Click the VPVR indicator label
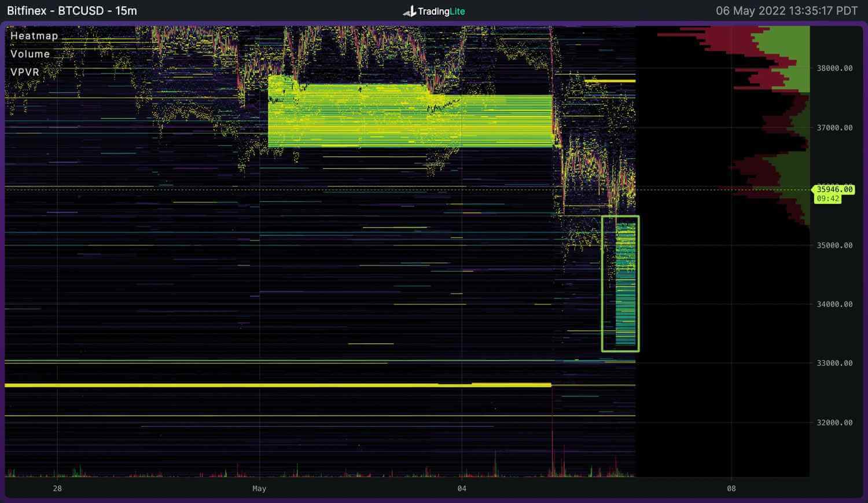This screenshot has width=868, height=503. point(25,72)
